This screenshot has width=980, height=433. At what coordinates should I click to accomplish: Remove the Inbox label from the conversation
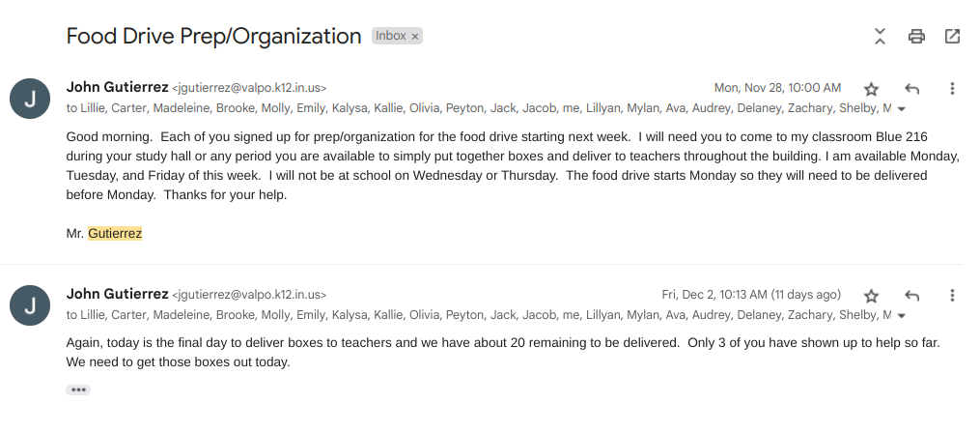coord(415,37)
